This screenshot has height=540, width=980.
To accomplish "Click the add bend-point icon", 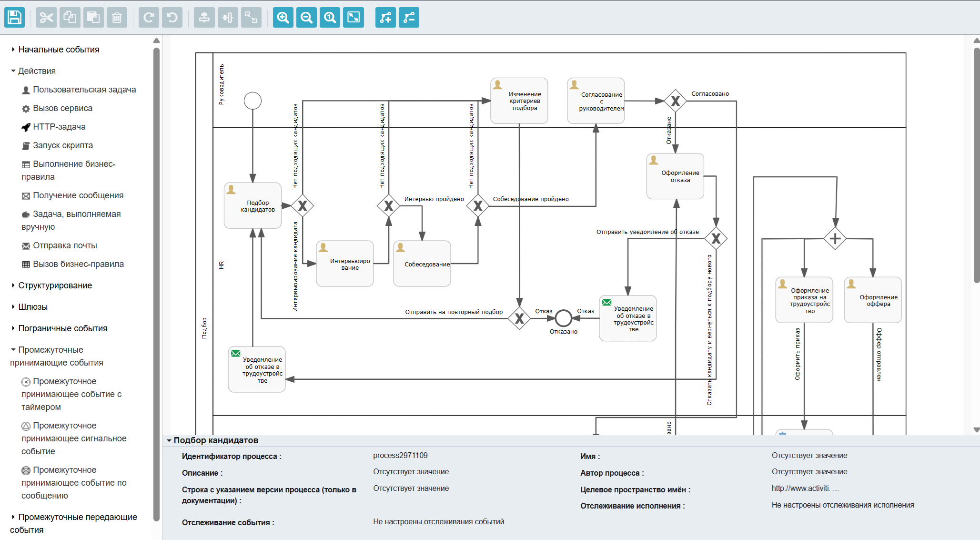I will (x=385, y=18).
